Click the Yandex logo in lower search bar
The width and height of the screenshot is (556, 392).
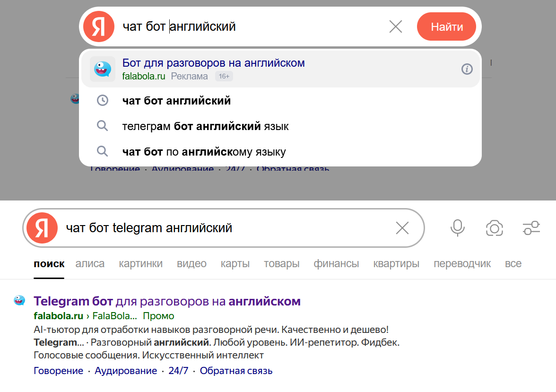42,228
